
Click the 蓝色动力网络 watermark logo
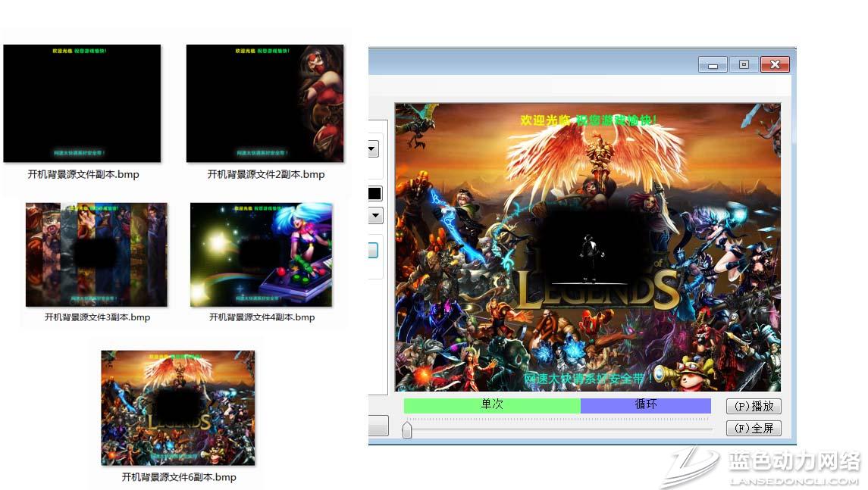point(761,467)
